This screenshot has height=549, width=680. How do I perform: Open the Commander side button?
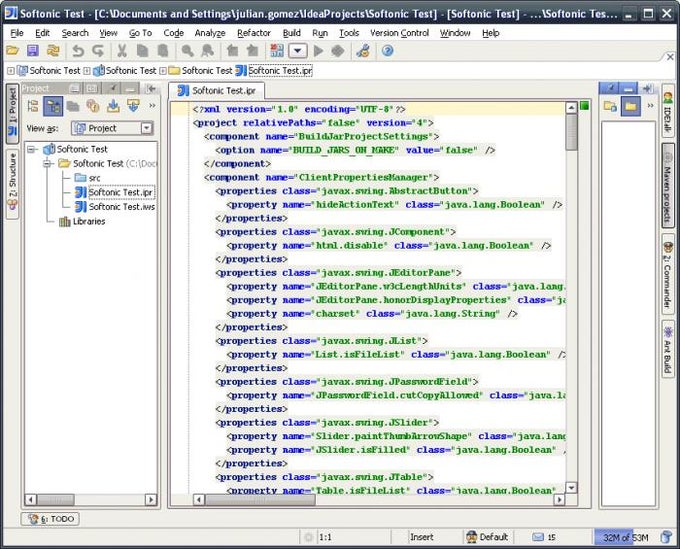tap(668, 274)
